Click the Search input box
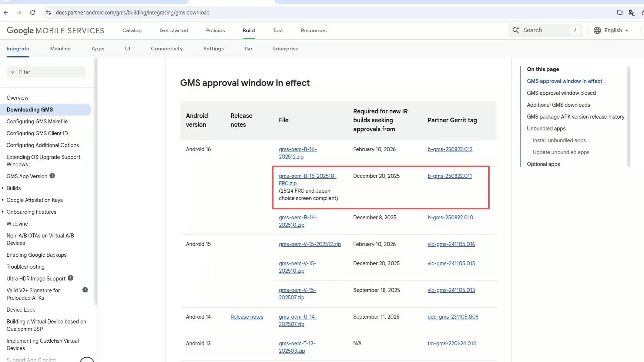This screenshot has height=362, width=644. coord(546,30)
